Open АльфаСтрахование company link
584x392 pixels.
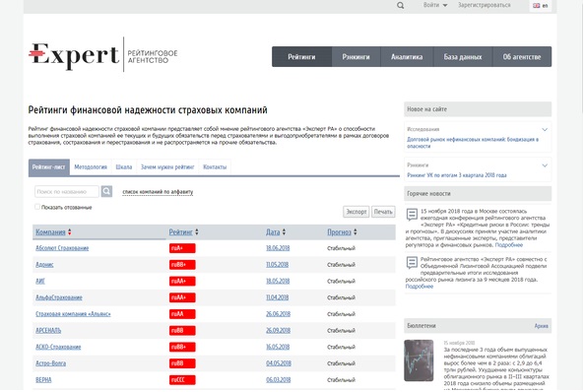59,297
